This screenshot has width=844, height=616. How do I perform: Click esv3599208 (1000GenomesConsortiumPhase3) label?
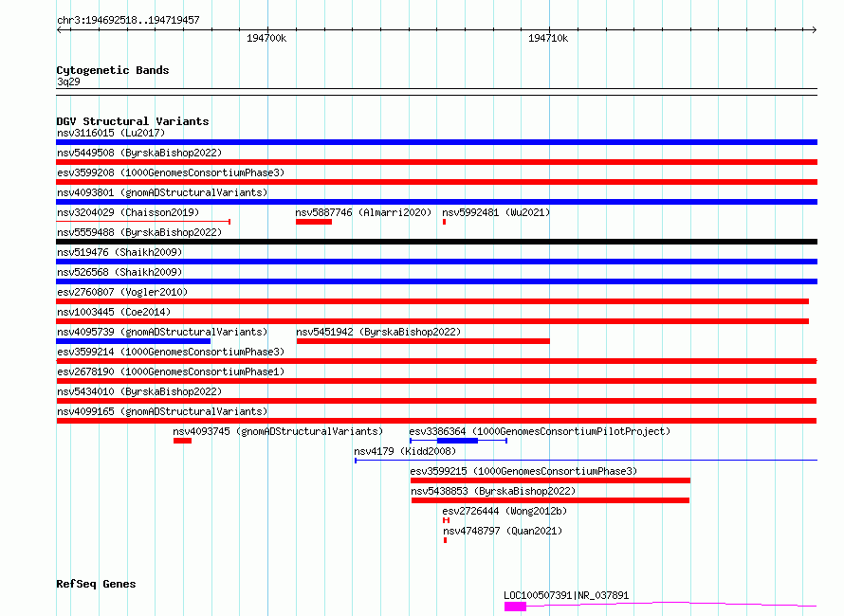[x=171, y=172]
